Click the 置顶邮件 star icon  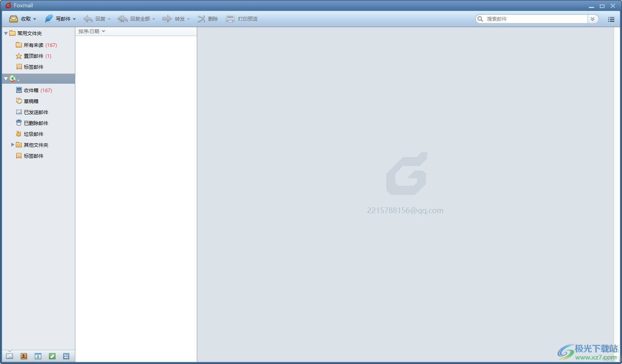coord(19,56)
